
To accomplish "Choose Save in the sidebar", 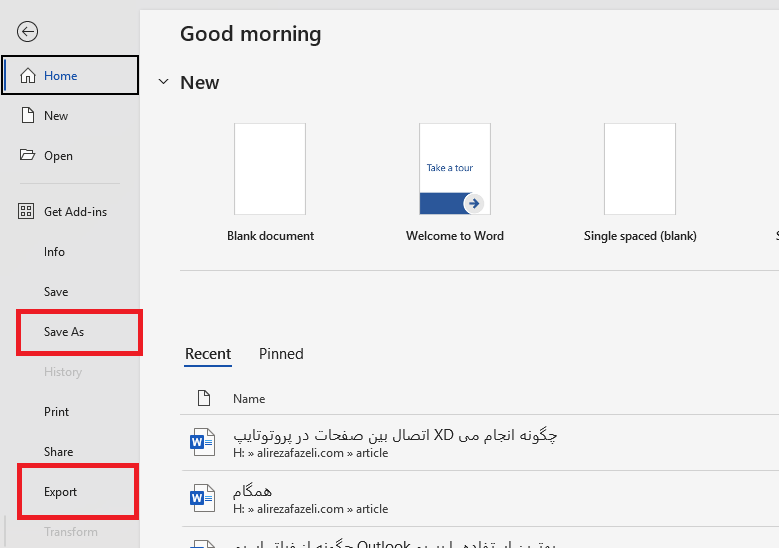I will pos(70,292).
